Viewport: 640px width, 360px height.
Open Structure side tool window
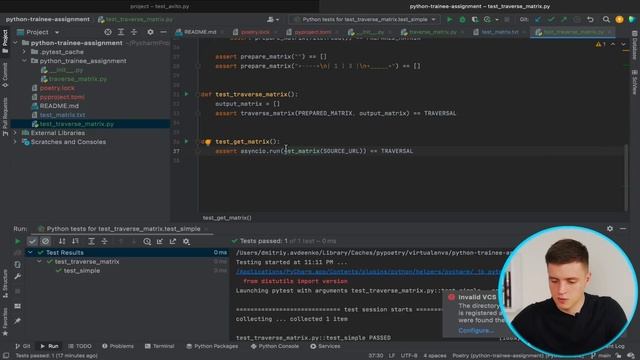[x=5, y=283]
